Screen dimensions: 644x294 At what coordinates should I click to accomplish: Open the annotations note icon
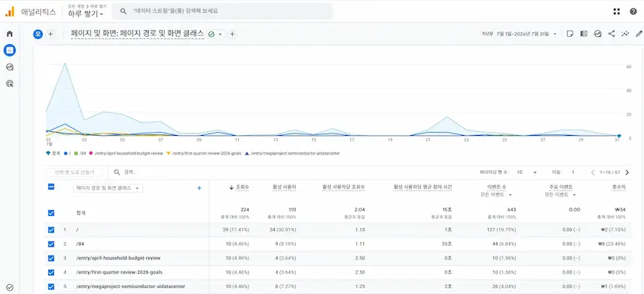coord(570,34)
